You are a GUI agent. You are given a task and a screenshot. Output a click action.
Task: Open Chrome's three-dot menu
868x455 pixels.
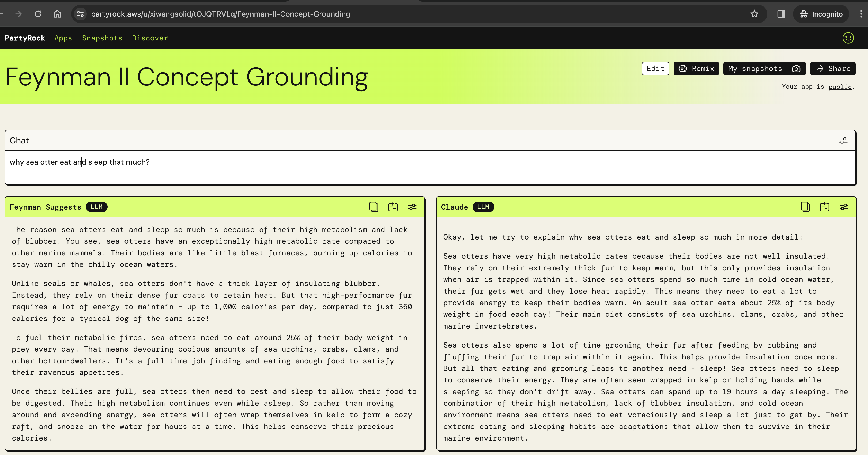click(861, 14)
